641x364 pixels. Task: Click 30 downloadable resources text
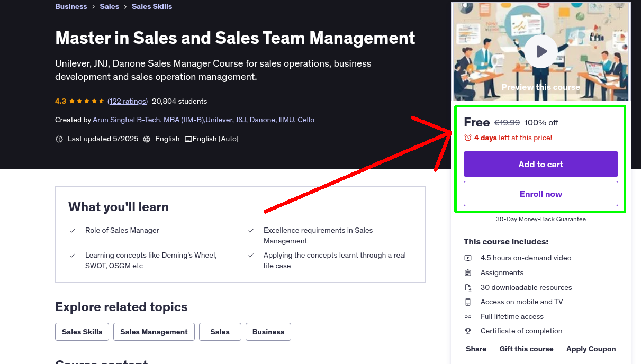point(526,288)
